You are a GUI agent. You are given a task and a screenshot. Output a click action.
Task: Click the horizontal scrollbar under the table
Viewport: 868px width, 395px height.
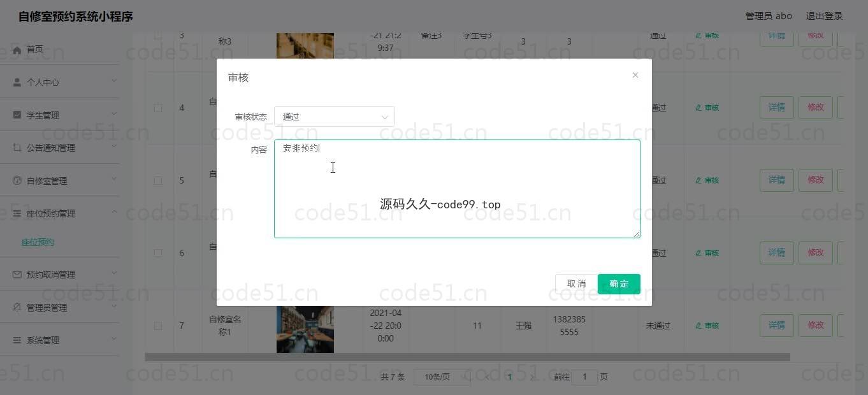coord(467,357)
